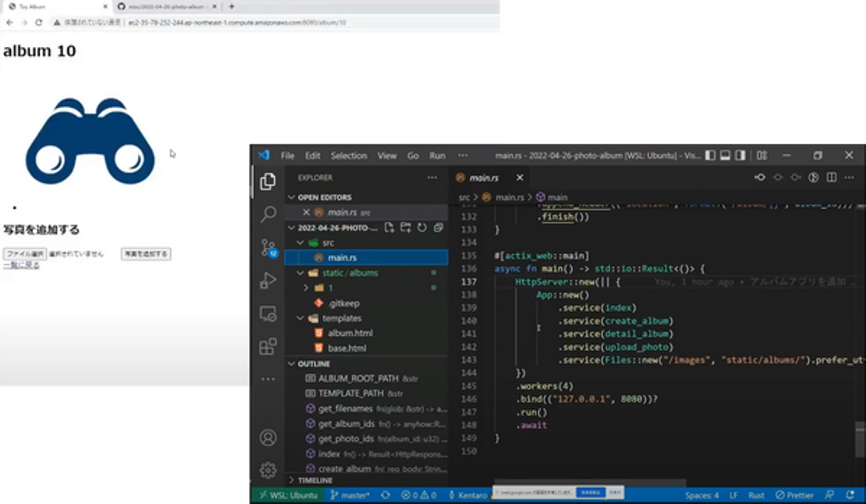Image resolution: width=866 pixels, height=504 pixels.
Task: Toggle the primary side bar layout button
Action: tap(710, 155)
